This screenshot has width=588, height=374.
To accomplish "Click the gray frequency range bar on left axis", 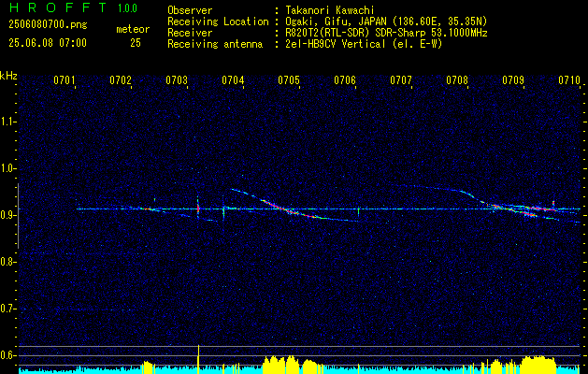I will click(x=18, y=216).
